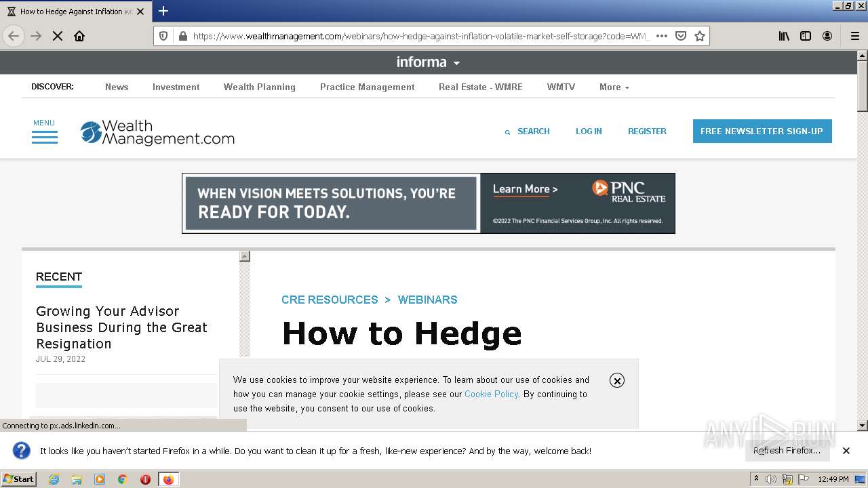This screenshot has width=868, height=488.
Task: Go forward to next page
Action: (x=36, y=36)
